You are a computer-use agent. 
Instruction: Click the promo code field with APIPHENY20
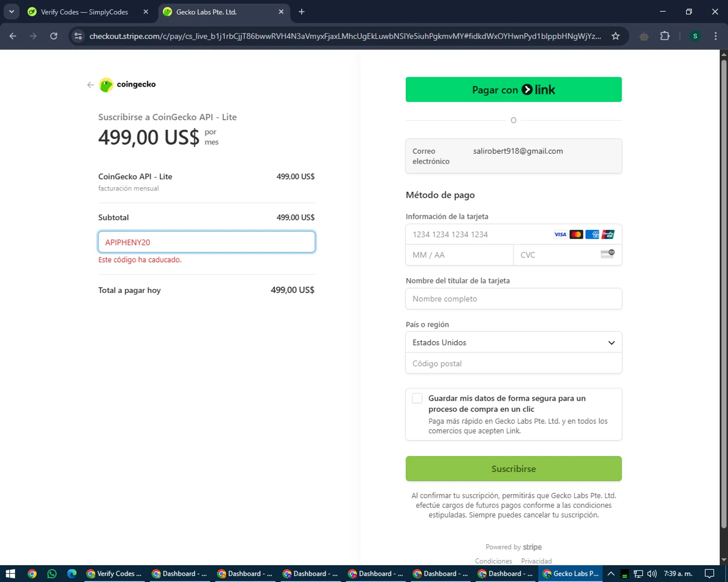click(207, 242)
